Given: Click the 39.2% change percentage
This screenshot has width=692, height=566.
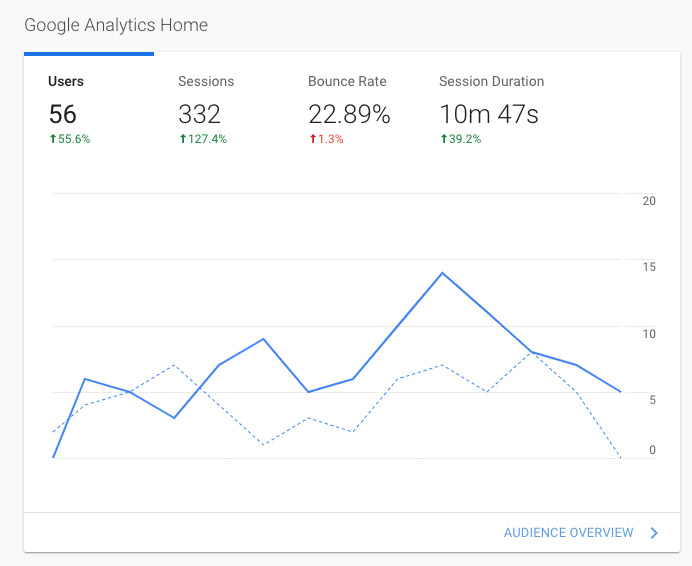Looking at the screenshot, I should pos(465,139).
